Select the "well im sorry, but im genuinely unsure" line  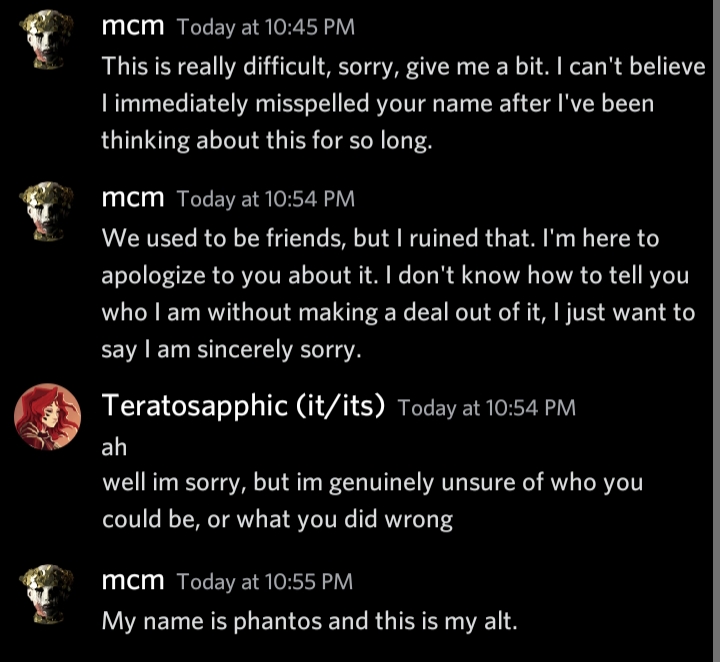[x=372, y=482]
